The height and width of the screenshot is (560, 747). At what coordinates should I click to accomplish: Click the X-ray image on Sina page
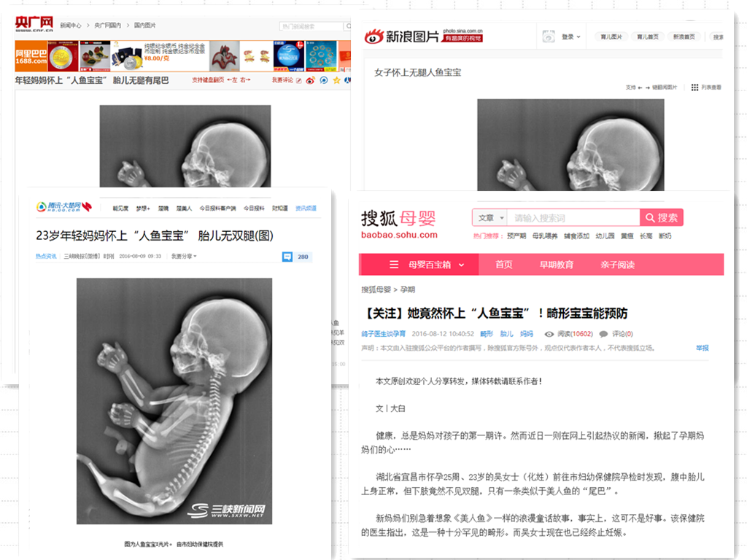click(x=570, y=145)
